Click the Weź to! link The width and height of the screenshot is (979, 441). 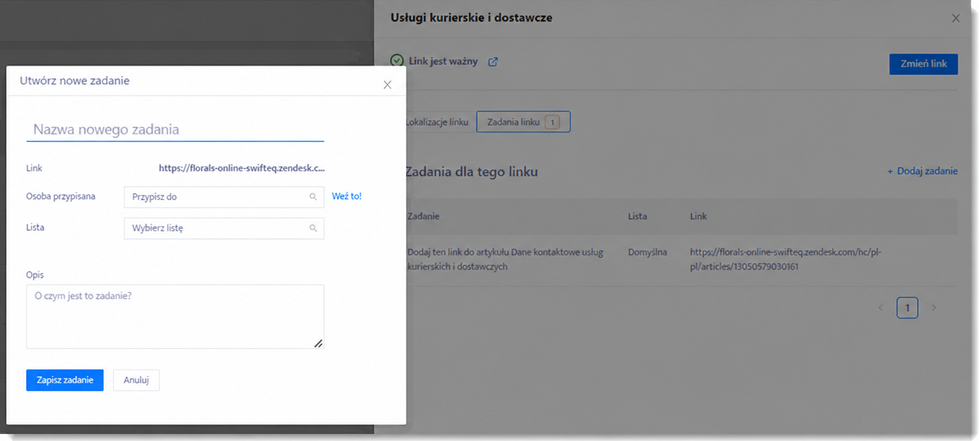click(347, 196)
